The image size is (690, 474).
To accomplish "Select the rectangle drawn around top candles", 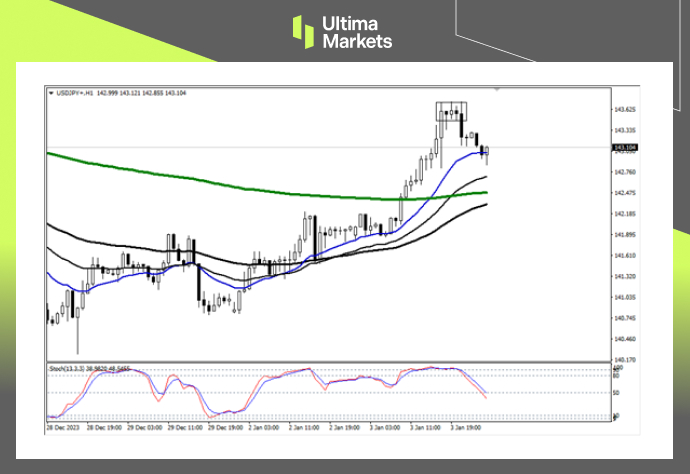I will click(x=451, y=111).
